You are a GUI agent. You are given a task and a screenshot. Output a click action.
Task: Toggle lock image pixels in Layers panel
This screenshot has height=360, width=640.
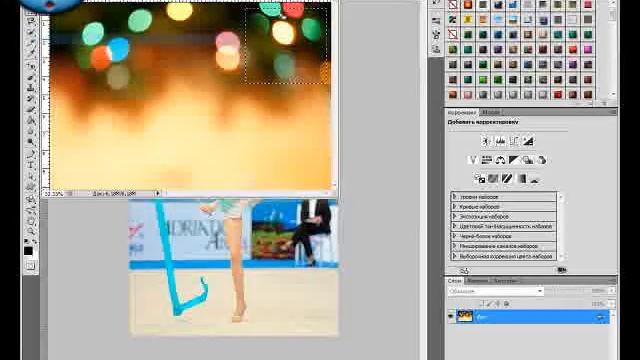490,304
